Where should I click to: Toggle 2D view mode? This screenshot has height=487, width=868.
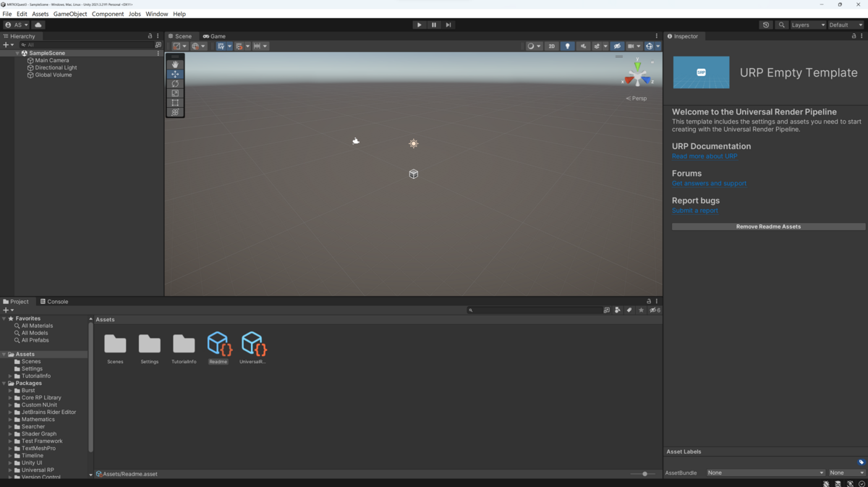[x=551, y=46]
